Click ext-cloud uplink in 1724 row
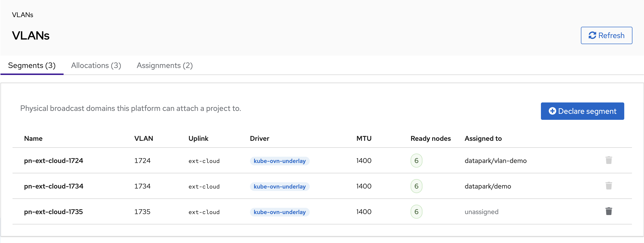Viewport: 644px width, 243px height. [204, 161]
